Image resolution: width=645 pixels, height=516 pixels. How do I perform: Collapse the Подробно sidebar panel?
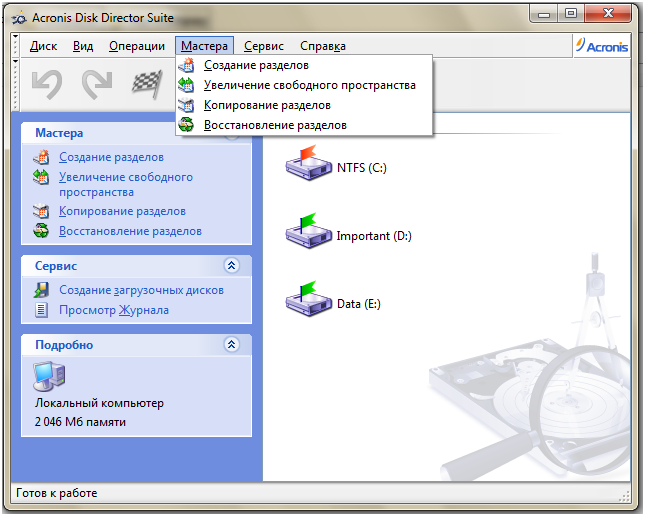232,345
